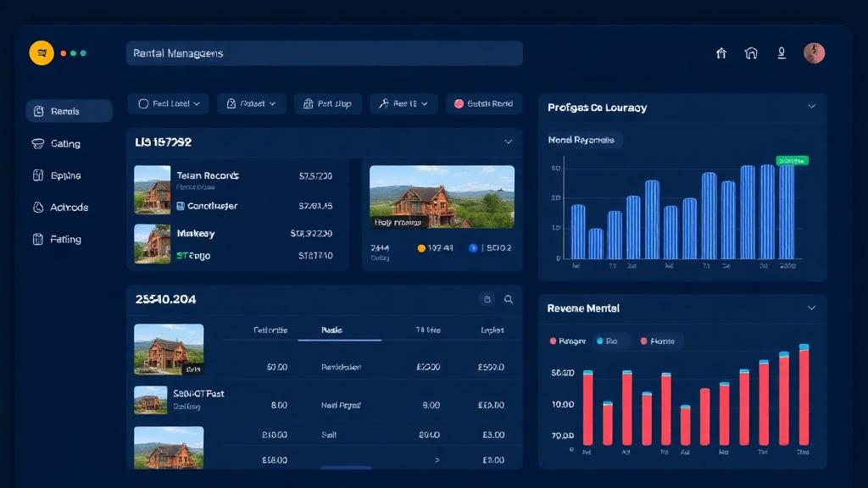
Task: Click the magnifier search icon on the table panel
Action: [x=508, y=299]
